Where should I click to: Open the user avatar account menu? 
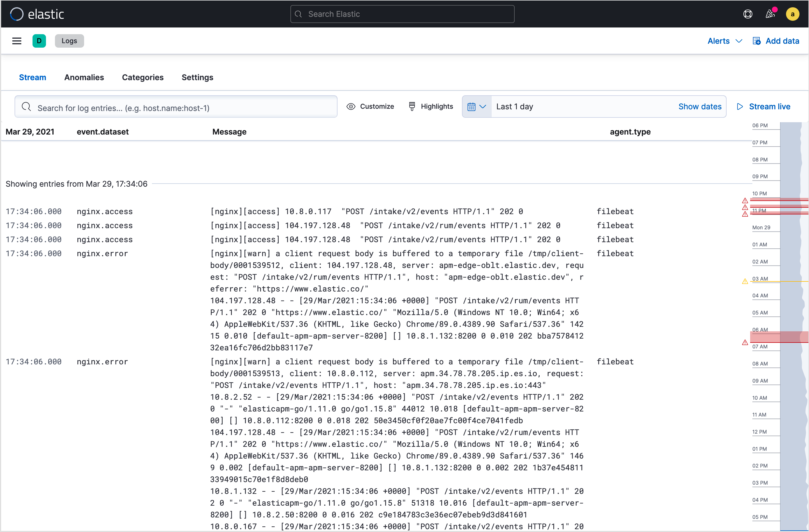[792, 14]
